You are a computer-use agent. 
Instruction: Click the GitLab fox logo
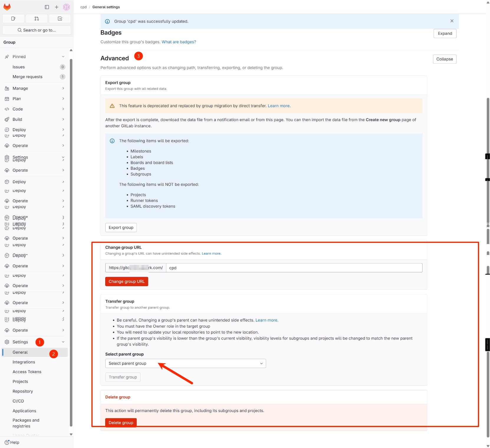coord(7,7)
